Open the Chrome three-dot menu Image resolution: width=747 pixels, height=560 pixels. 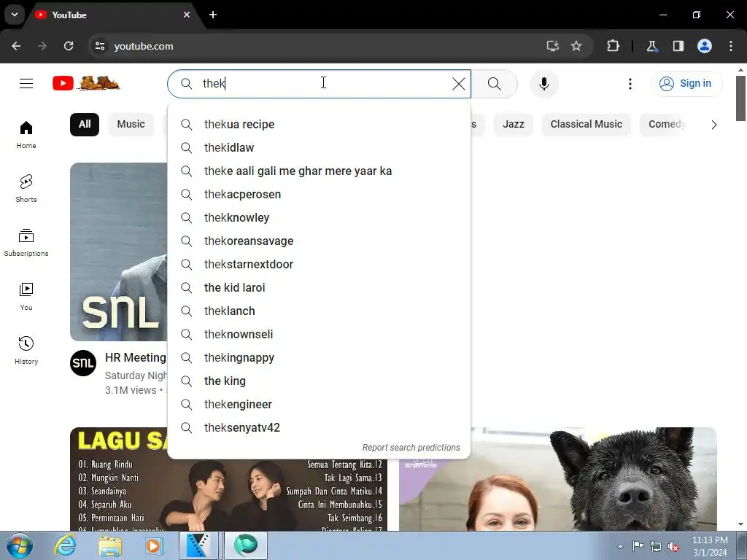(731, 46)
